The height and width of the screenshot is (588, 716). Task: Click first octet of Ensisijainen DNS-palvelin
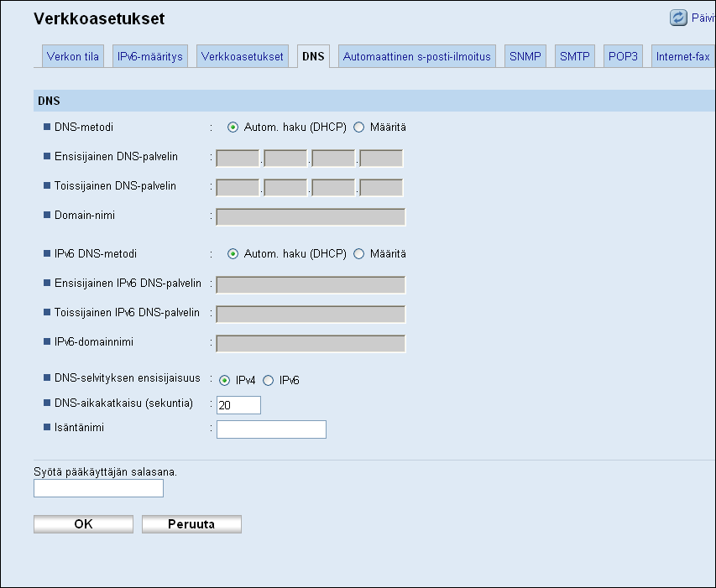click(x=238, y=159)
